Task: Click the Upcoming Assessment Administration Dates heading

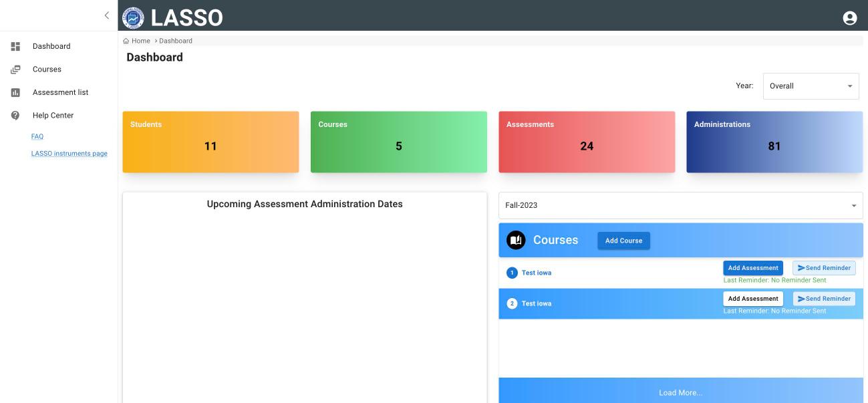Action: tap(305, 204)
